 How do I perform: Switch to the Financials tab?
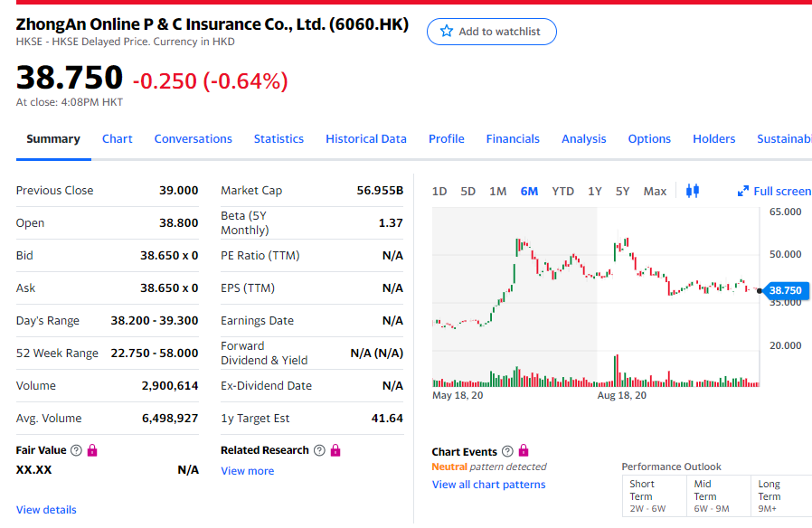click(513, 138)
